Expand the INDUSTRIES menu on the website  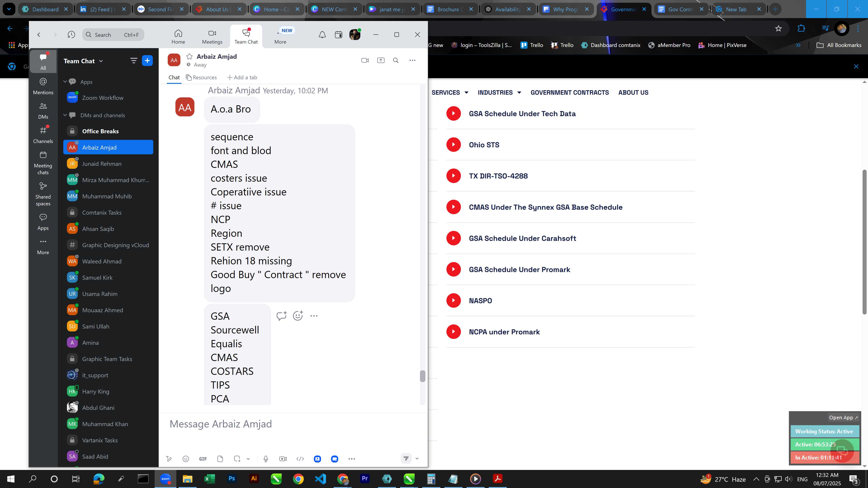[499, 92]
